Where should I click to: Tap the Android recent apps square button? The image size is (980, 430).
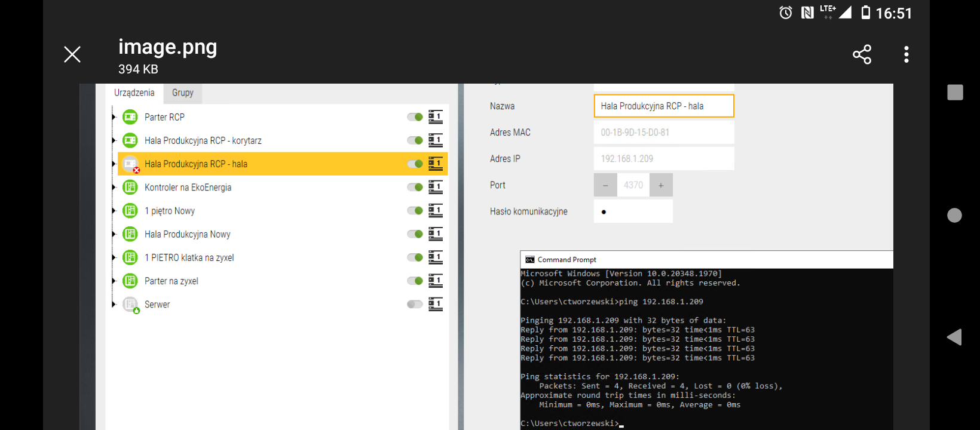pyautogui.click(x=955, y=93)
